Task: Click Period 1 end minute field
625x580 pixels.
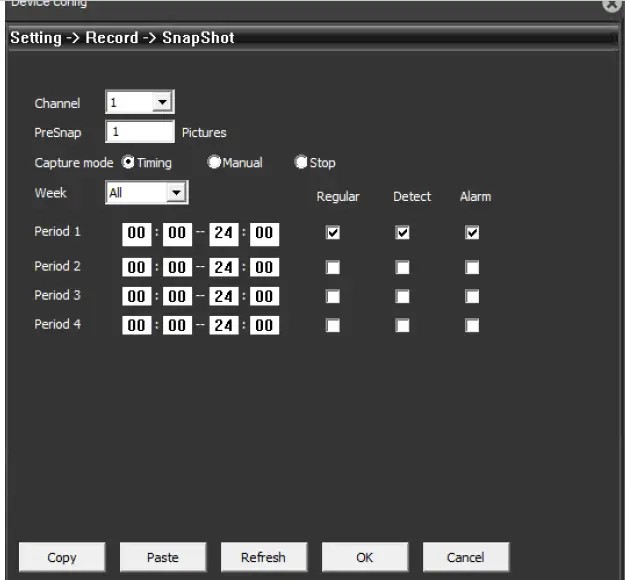Action: (265, 234)
